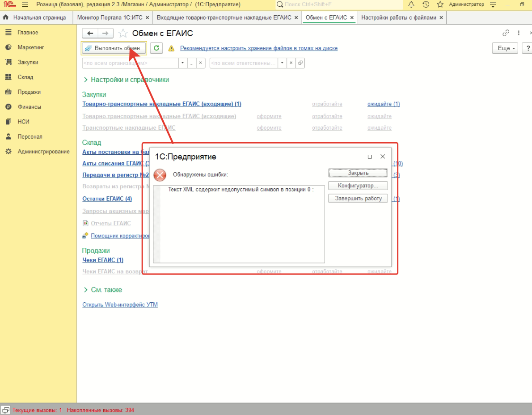Open Открыть Web-интерфейс УТМ link
Viewport: 532px width, 415px height.
120,305
